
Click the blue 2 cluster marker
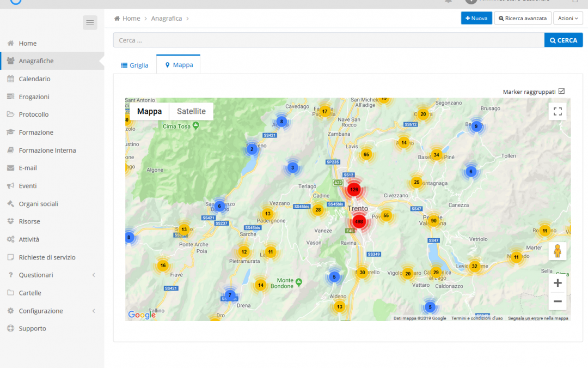click(252, 149)
